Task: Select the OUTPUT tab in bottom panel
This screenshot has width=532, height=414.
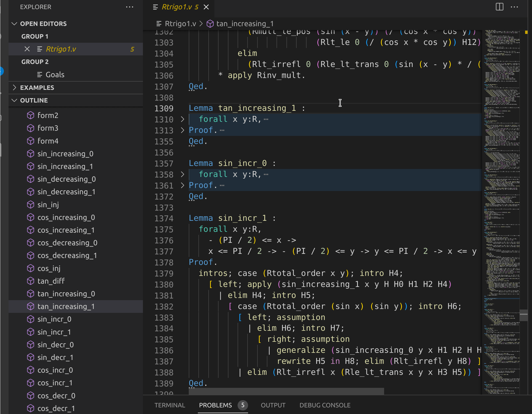Action: pos(273,405)
